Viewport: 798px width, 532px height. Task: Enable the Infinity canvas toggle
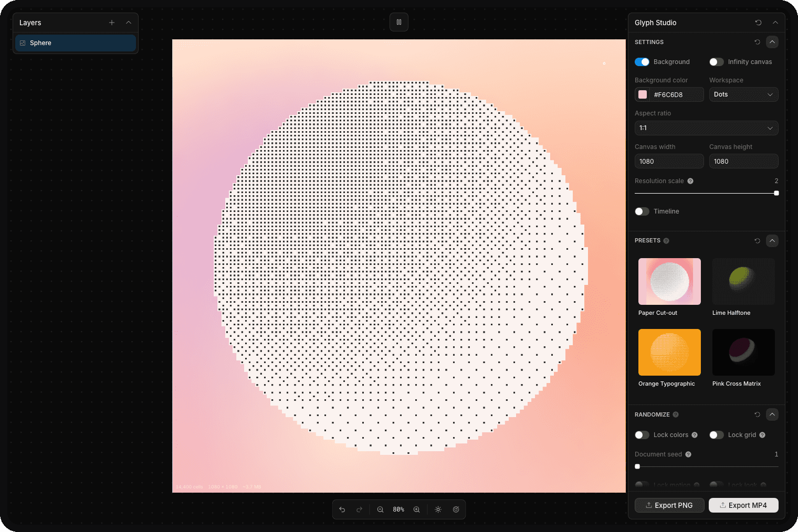tap(717, 62)
